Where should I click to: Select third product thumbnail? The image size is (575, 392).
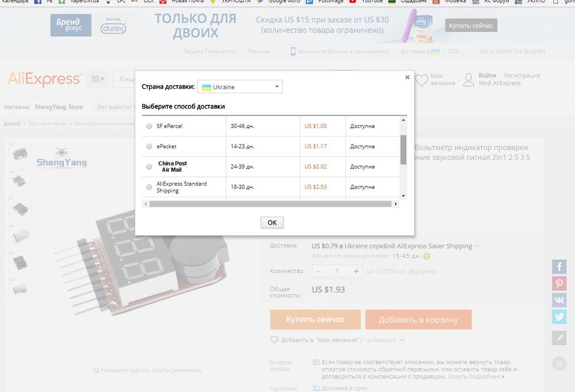click(x=20, y=208)
